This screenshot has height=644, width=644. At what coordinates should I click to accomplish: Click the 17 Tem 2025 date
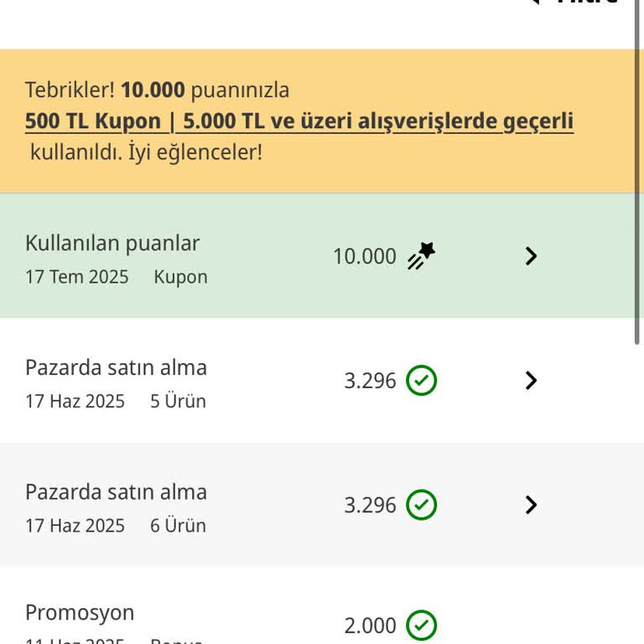(x=76, y=277)
